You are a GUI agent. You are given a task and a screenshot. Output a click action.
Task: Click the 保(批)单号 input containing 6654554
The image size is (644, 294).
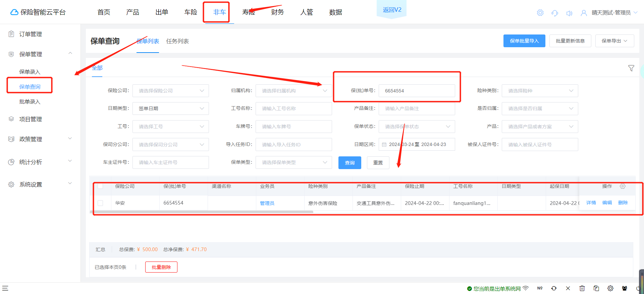[417, 91]
